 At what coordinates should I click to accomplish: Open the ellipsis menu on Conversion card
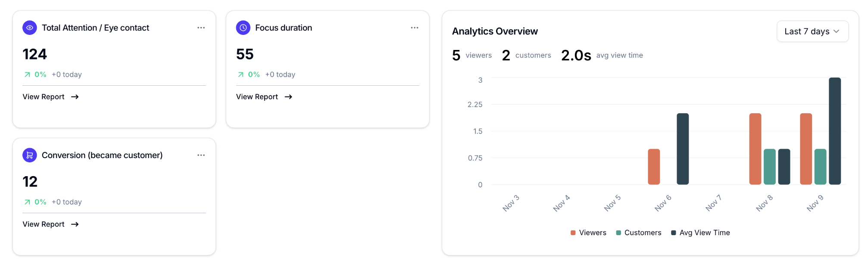pos(201,155)
